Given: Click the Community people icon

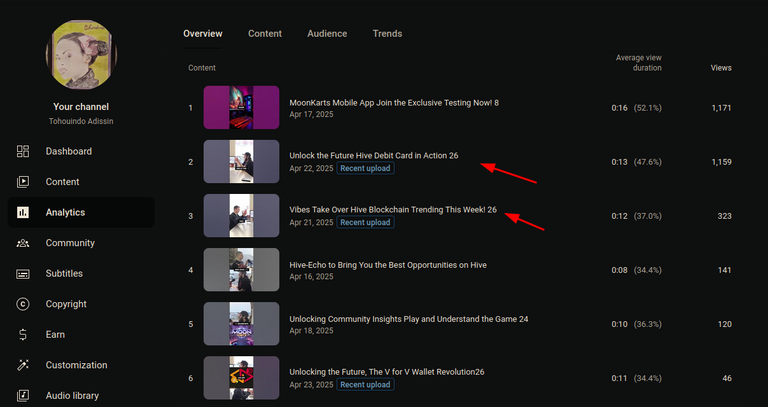Looking at the screenshot, I should (23, 243).
